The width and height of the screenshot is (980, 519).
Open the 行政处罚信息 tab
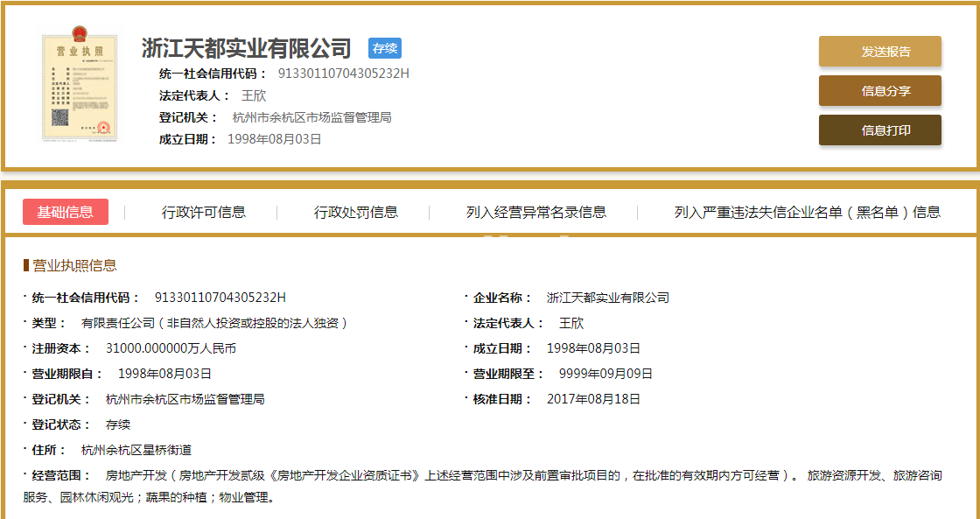pyautogui.click(x=355, y=212)
